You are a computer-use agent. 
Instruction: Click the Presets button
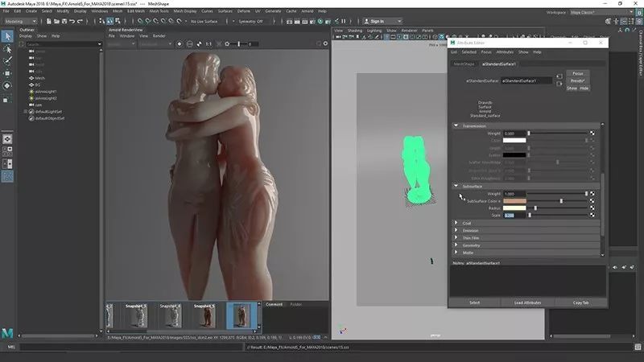click(x=577, y=80)
